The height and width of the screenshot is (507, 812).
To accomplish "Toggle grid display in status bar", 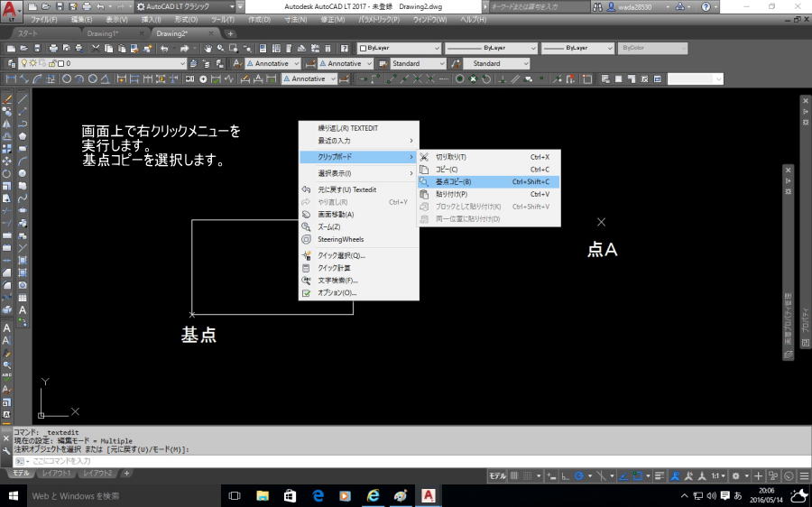I will point(514,476).
